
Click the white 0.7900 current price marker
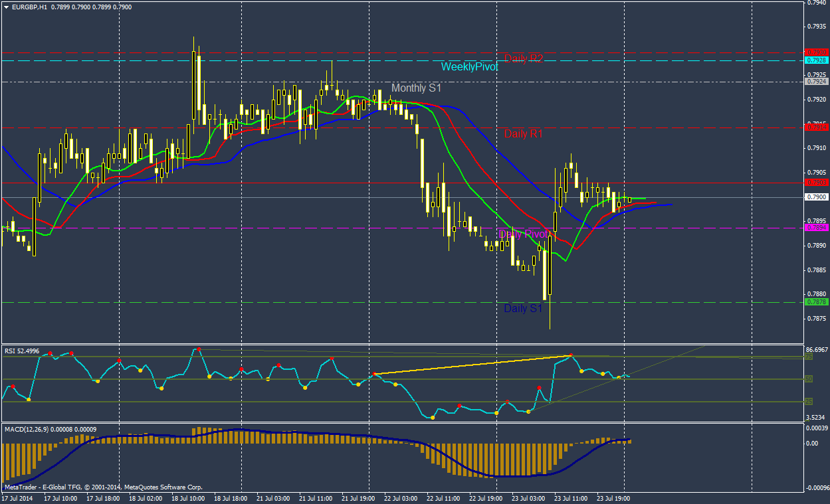point(815,197)
